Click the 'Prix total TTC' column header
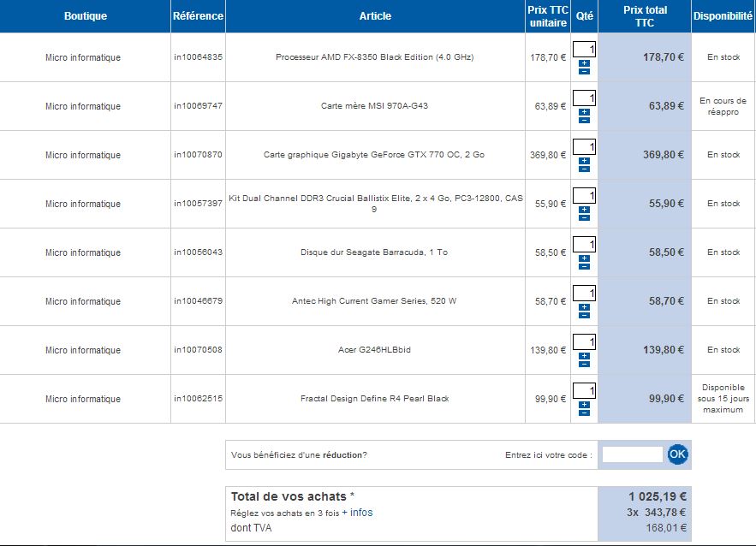Viewport: 756px width, 546px height. click(x=645, y=16)
